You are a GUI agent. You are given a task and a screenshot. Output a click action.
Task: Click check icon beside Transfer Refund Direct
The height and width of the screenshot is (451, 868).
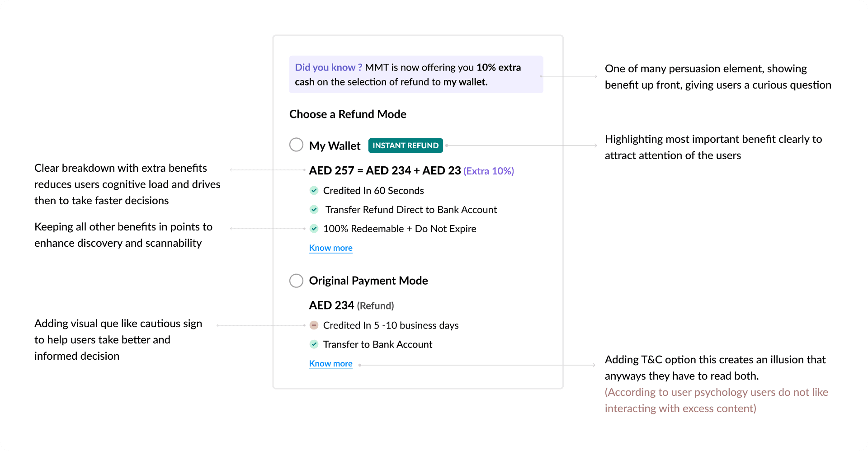pos(314,210)
